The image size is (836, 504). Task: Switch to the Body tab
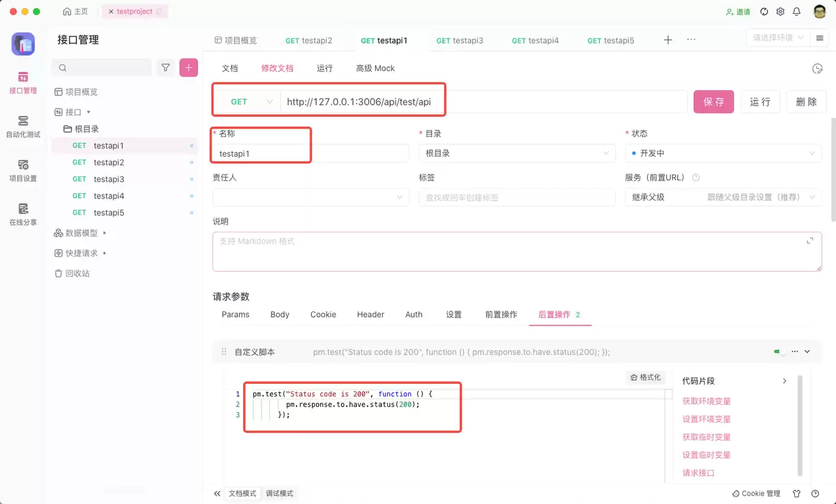pyautogui.click(x=280, y=315)
